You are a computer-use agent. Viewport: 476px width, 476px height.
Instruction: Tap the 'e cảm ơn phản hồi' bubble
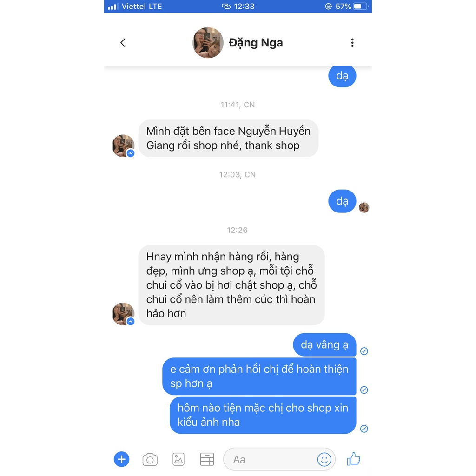tap(259, 377)
